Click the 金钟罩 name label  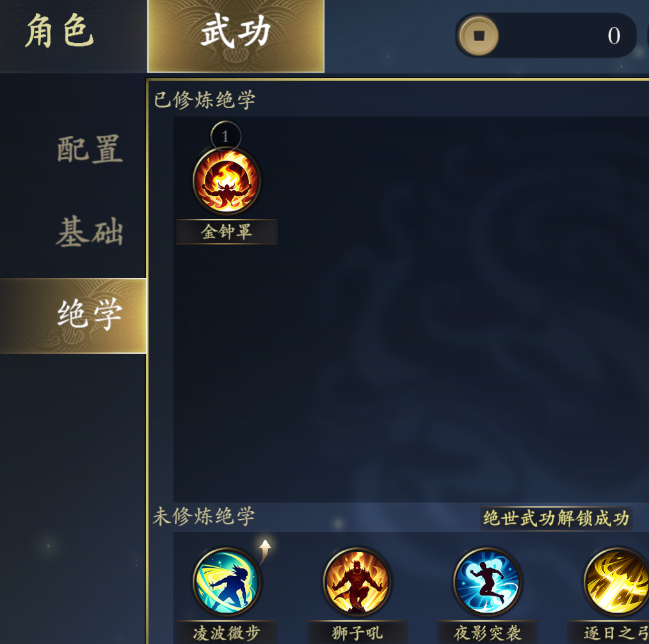[x=227, y=232]
